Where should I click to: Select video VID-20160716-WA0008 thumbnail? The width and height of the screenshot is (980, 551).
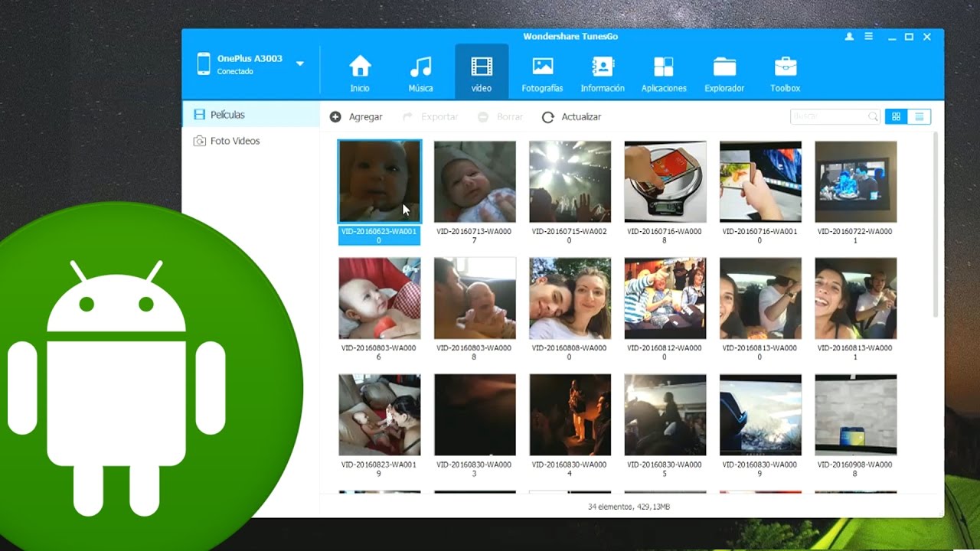pyautogui.click(x=665, y=181)
